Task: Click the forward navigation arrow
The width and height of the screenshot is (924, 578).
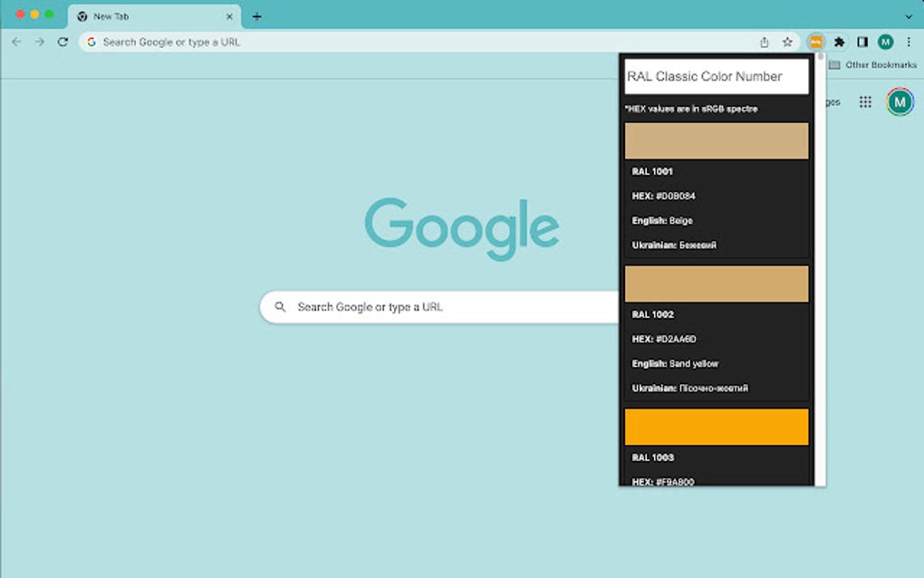Action: [39, 42]
